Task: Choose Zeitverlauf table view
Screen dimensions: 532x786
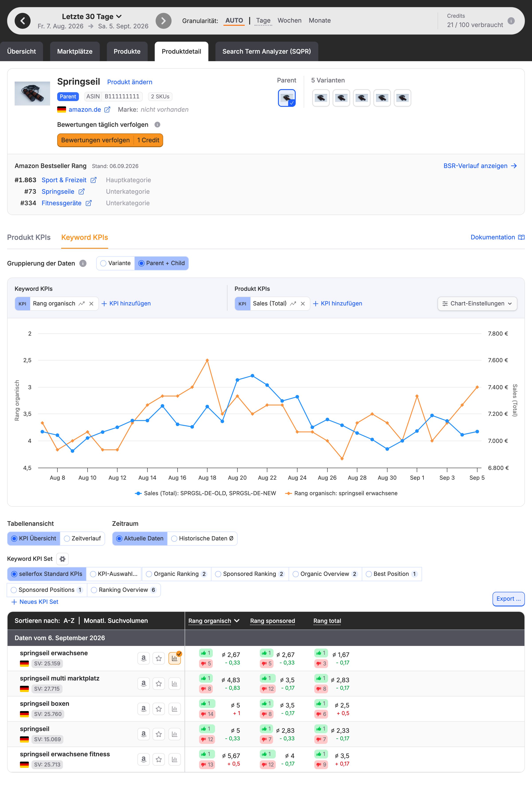Action: tap(82, 538)
